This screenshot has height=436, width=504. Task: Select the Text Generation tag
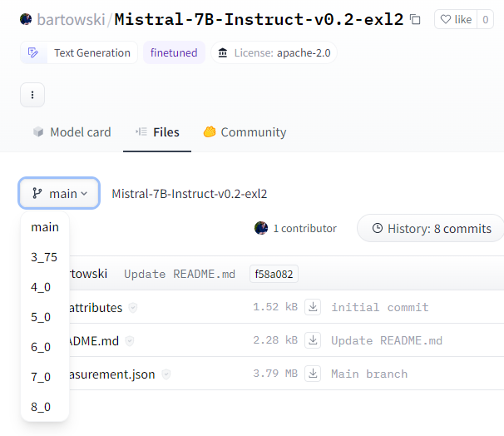tap(79, 52)
